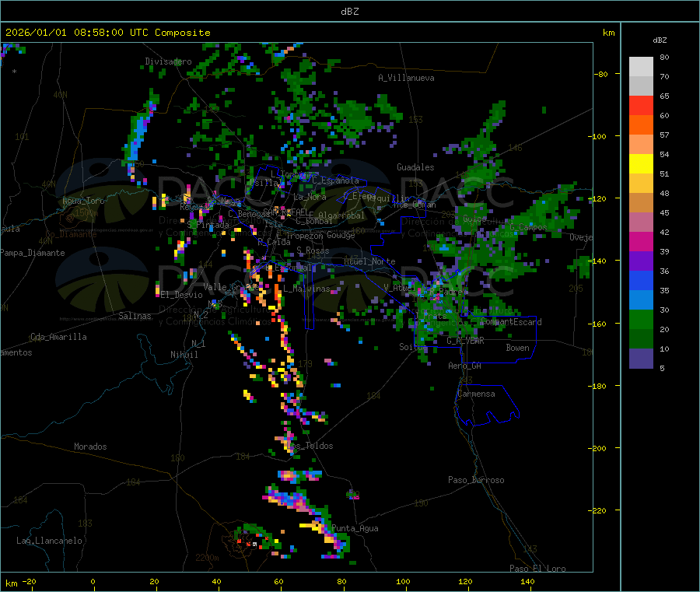
Task: Click the timestamp 2026/01/01 08:58:00 UTC Composite
Action: (x=107, y=33)
